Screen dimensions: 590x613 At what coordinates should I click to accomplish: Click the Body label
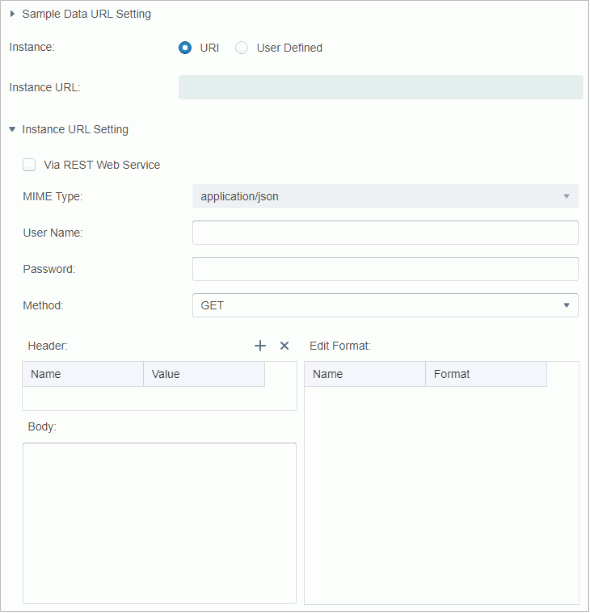[x=42, y=427]
